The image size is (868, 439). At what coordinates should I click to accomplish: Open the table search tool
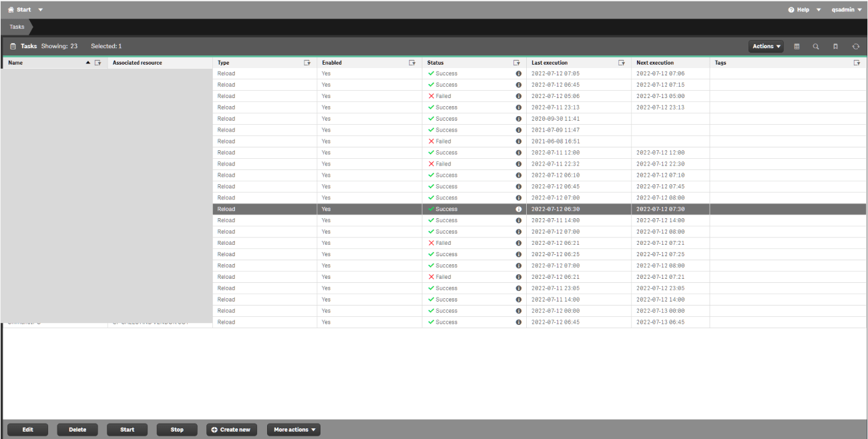pyautogui.click(x=816, y=46)
